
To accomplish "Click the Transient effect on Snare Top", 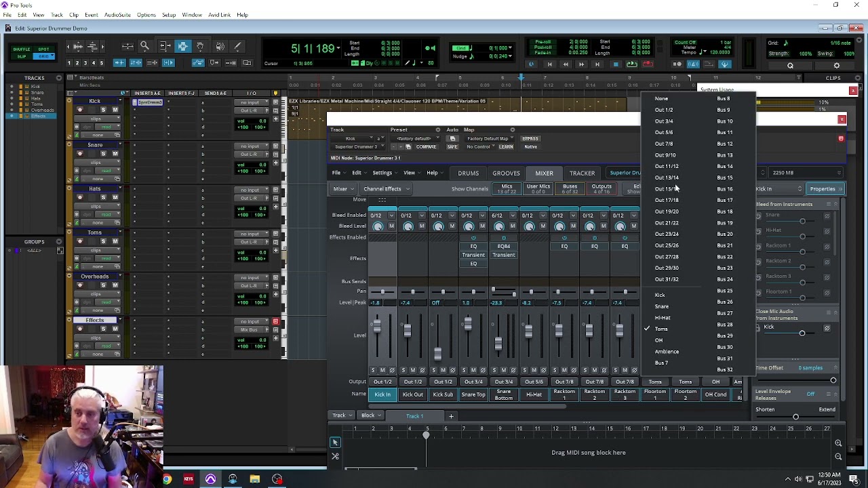I will pos(473,255).
